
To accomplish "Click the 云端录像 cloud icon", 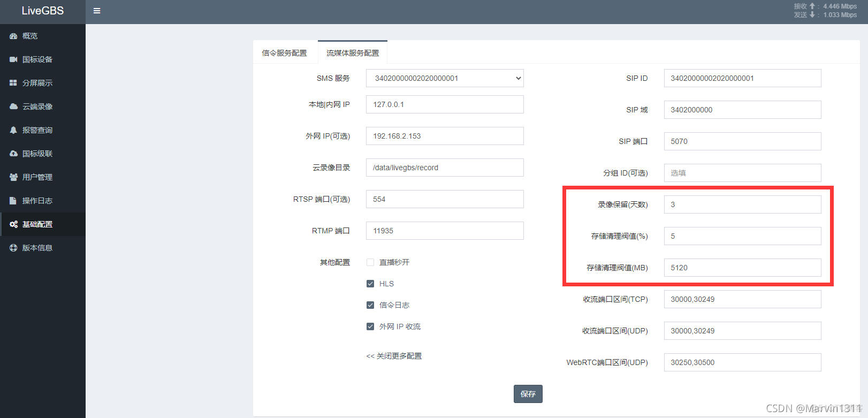I will coord(13,107).
